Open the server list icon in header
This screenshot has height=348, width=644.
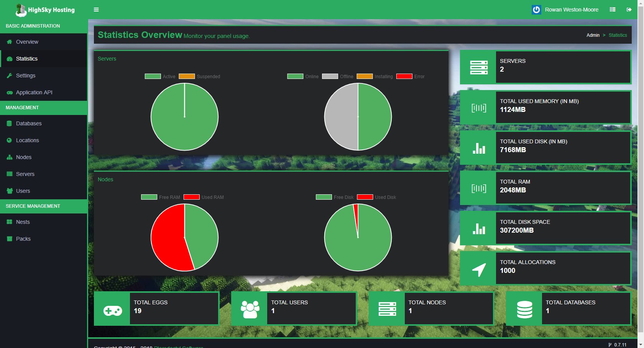click(x=613, y=10)
